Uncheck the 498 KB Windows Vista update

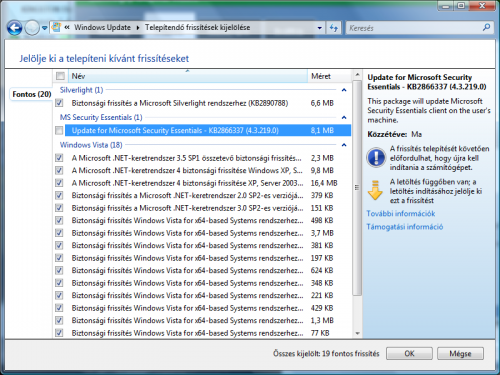[x=59, y=220]
